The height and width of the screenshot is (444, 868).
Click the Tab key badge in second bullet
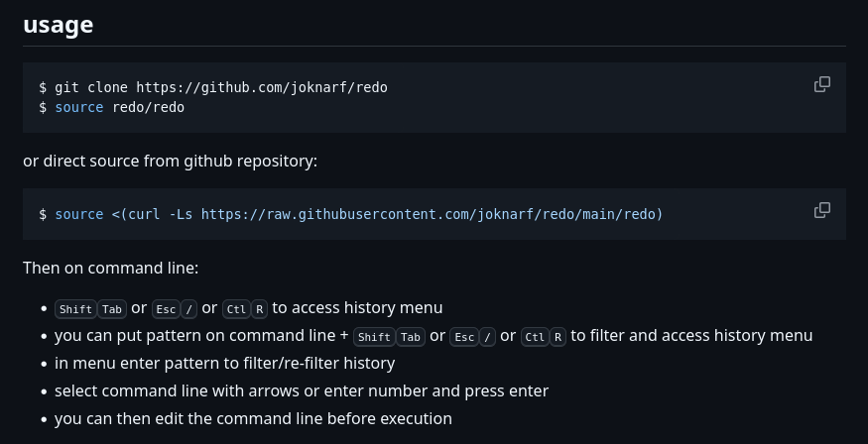coord(411,336)
